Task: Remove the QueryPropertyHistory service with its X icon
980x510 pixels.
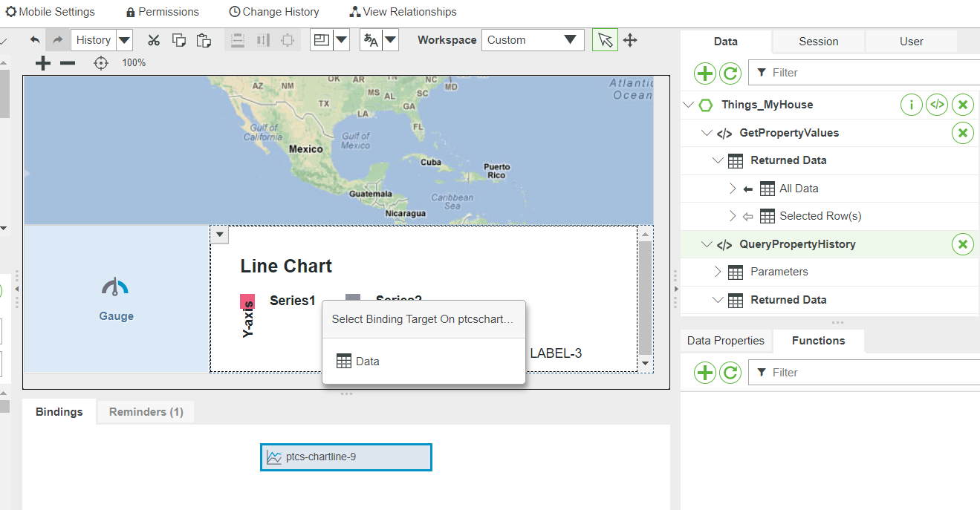Action: (962, 243)
